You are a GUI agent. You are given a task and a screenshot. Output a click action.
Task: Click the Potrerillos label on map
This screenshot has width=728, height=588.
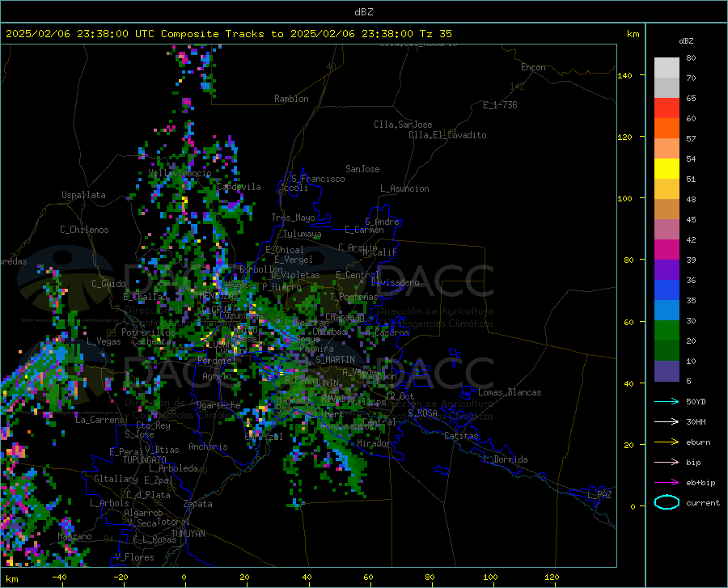[x=148, y=332]
